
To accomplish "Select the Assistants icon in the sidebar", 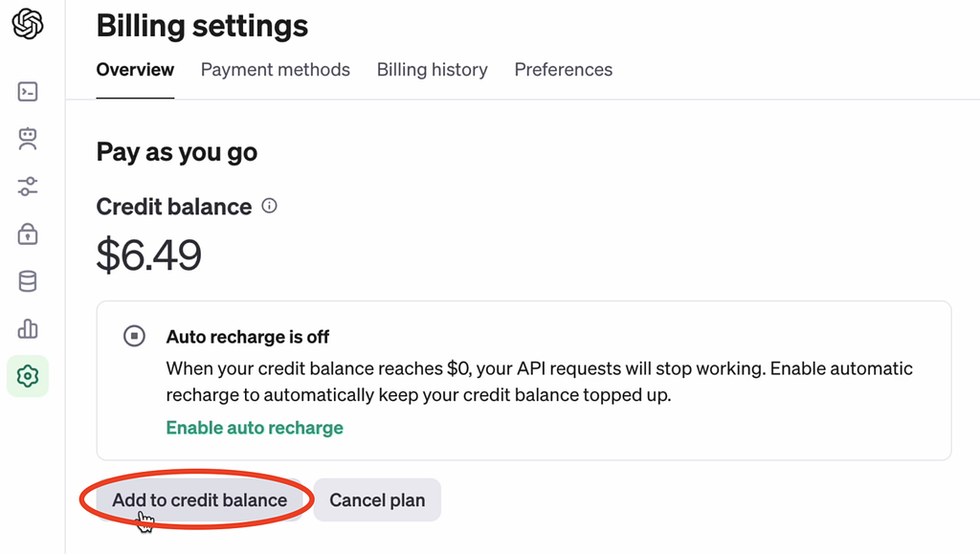I will [28, 139].
